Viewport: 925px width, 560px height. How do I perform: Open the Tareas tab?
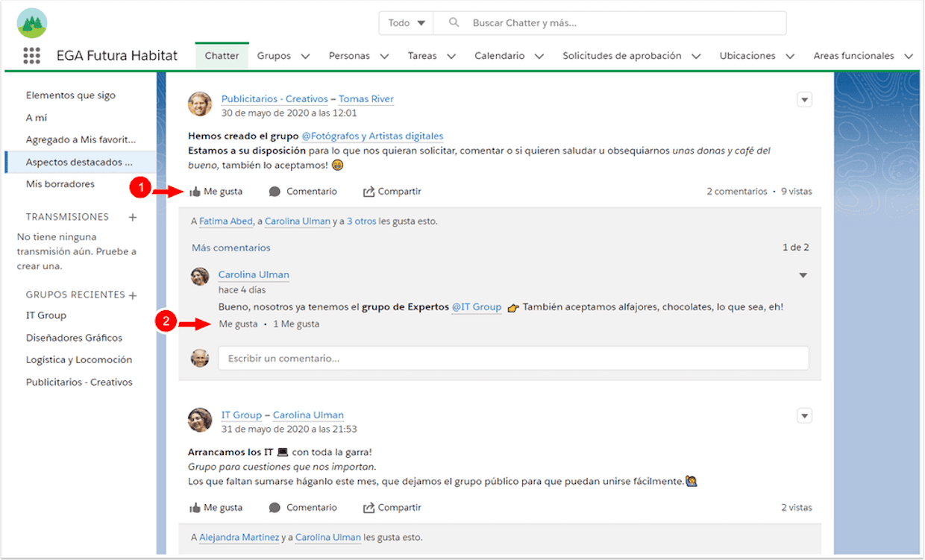coord(422,56)
